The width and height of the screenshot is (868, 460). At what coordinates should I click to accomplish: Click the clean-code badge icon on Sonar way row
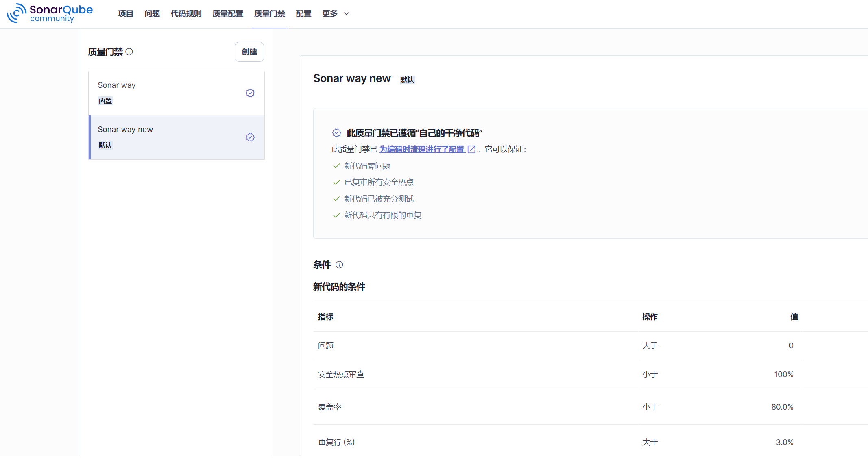[x=250, y=93]
